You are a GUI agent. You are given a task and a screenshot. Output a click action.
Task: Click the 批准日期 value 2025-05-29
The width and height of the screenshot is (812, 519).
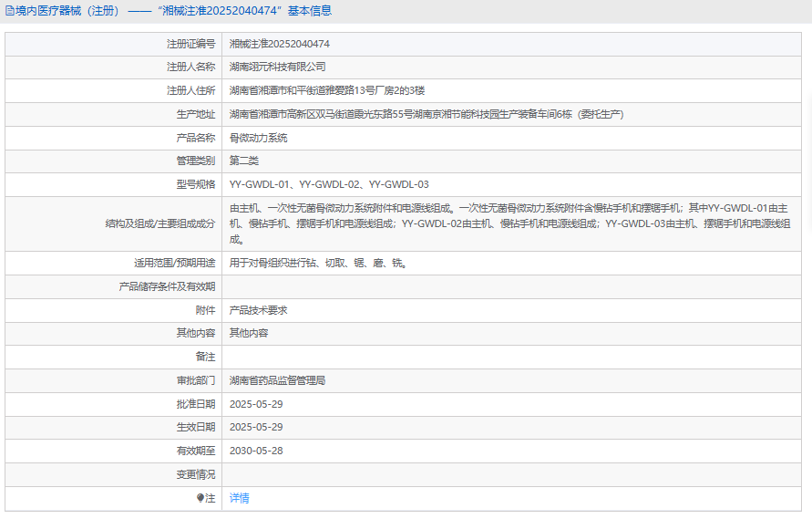click(256, 404)
